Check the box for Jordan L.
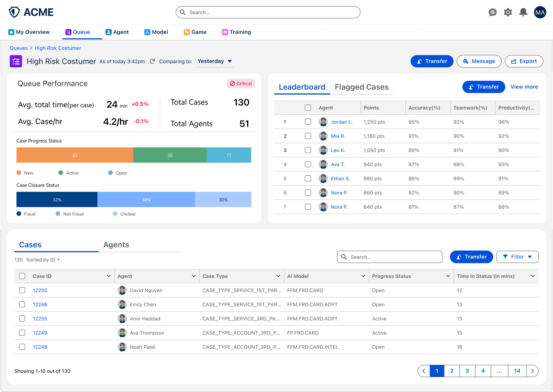This screenshot has height=392, width=553. pos(308,122)
